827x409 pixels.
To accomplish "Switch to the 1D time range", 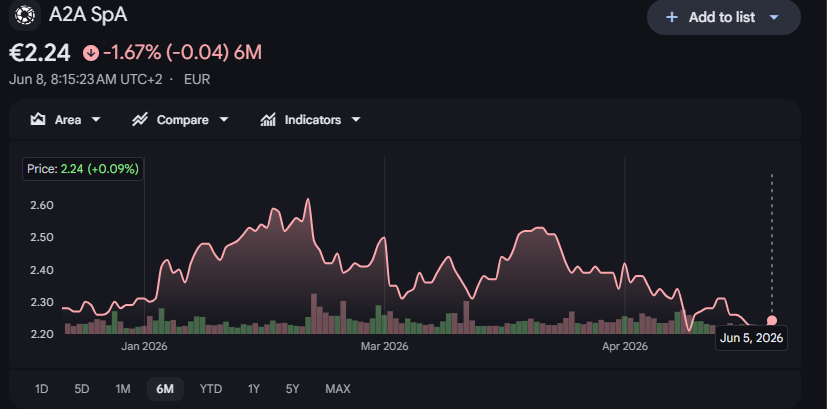I will pos(41,389).
